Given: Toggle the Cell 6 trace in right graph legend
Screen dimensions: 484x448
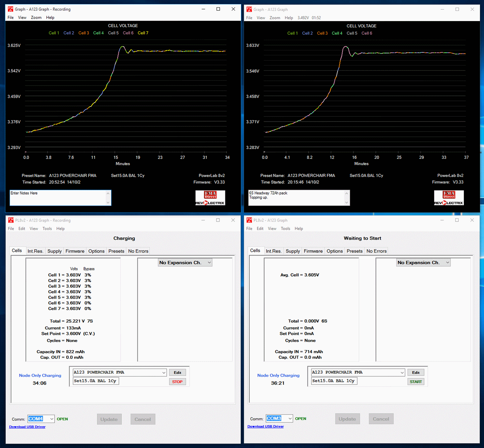Looking at the screenshot, I should click(367, 33).
